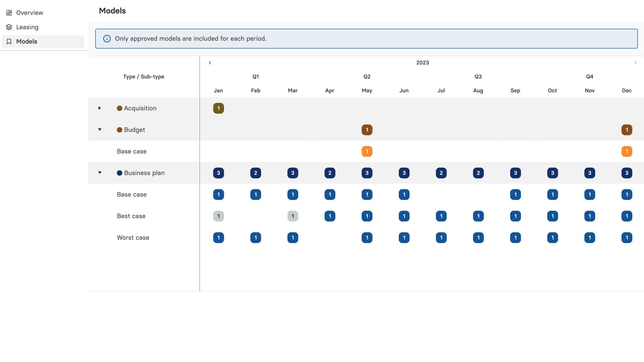This screenshot has width=644, height=362.
Task: Click the Leasing stacked-layers icon
Action: [9, 27]
